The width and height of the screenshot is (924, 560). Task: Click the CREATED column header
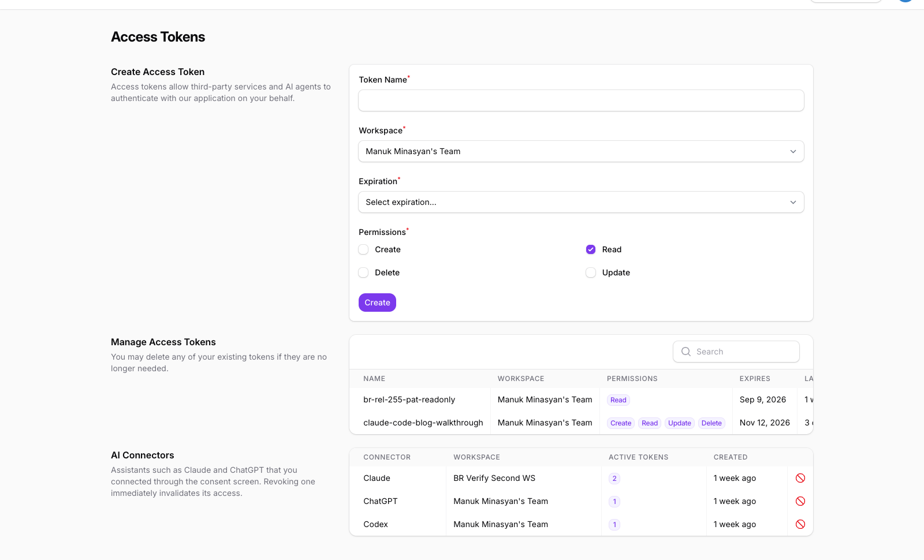731,457
